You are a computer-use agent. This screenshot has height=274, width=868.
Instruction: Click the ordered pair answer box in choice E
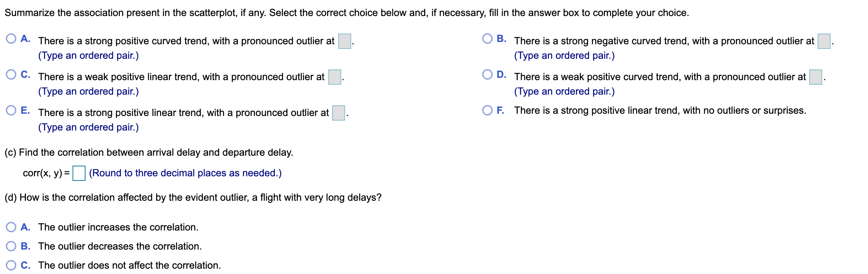pyautogui.click(x=338, y=113)
